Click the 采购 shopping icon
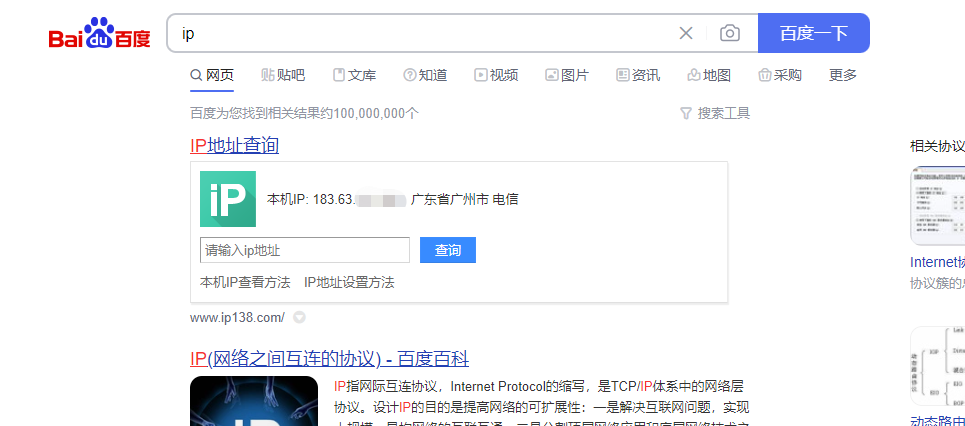Screen dimensions: 965x426 tap(764, 76)
